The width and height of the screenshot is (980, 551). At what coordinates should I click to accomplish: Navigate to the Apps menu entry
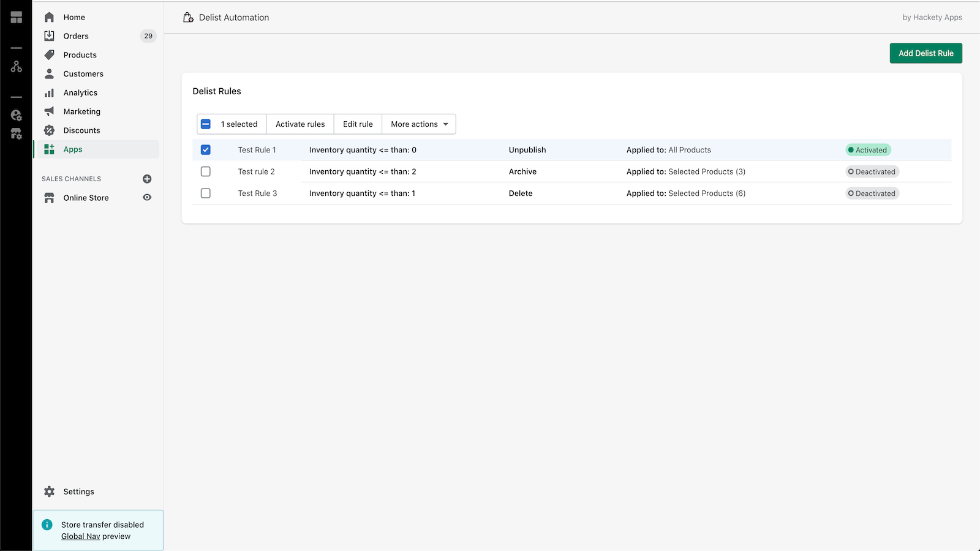point(72,149)
